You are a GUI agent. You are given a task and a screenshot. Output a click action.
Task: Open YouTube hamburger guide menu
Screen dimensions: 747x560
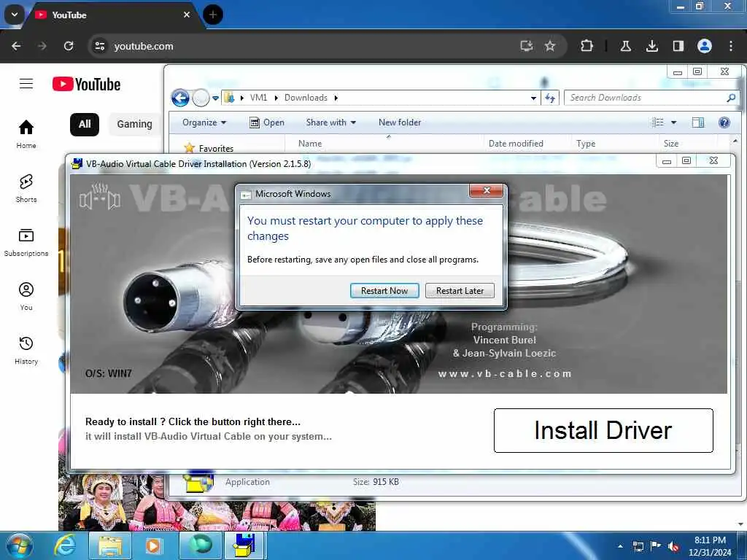pyautogui.click(x=26, y=84)
